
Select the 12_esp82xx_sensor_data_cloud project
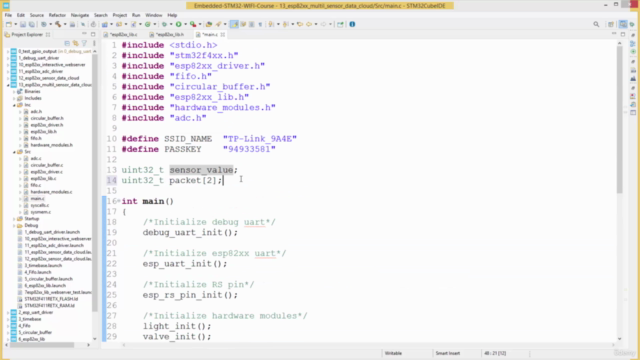click(49, 78)
